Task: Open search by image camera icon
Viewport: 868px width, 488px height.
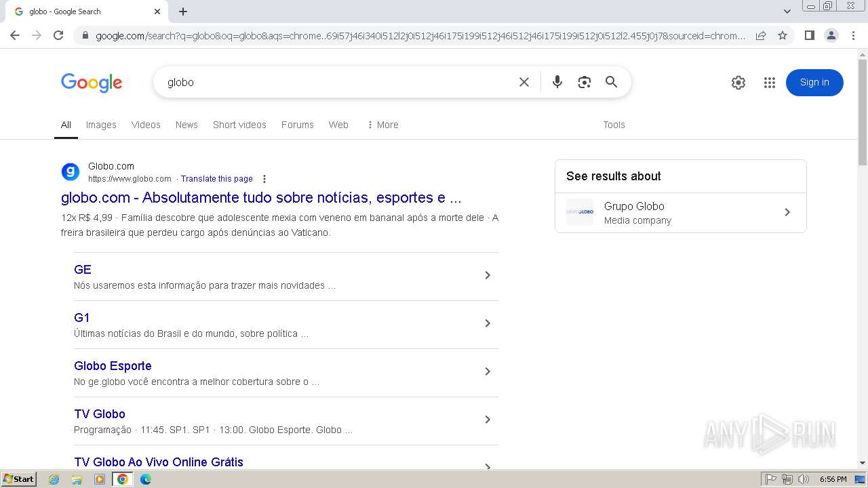Action: point(585,82)
